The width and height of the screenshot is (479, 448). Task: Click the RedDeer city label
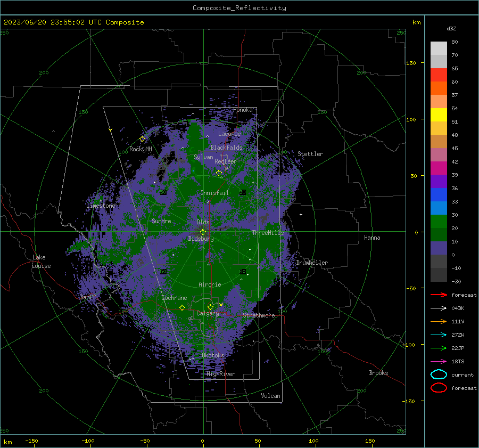point(226,161)
